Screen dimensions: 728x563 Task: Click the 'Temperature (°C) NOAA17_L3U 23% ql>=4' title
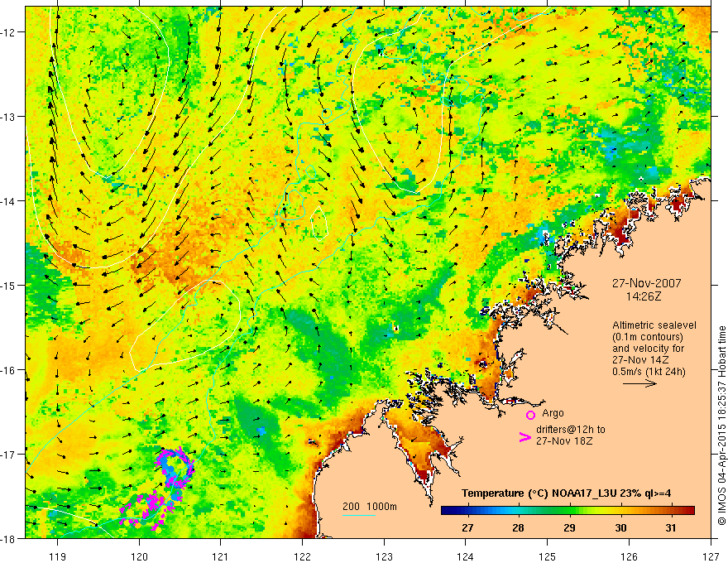(x=566, y=493)
